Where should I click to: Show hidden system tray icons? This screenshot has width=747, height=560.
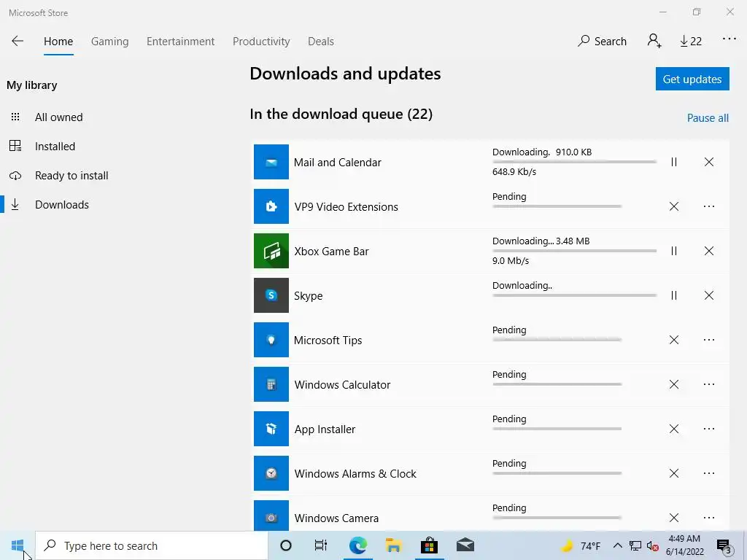point(617,545)
